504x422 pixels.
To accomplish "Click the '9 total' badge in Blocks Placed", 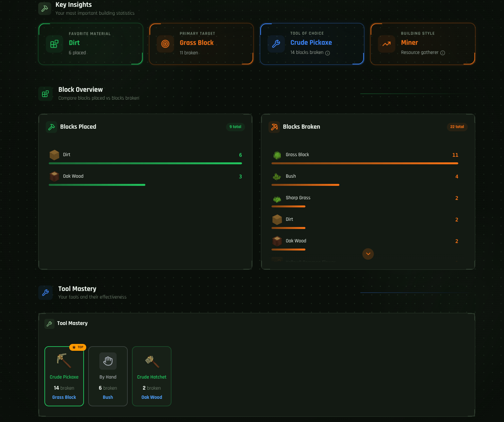I will (235, 127).
